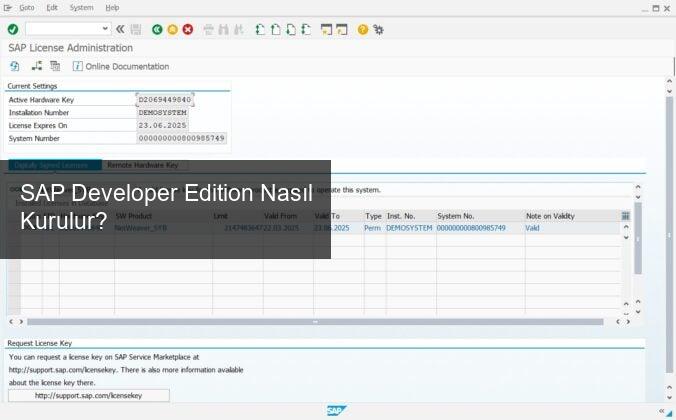
Task: Open Help via yellow question mark icon
Action: point(363,29)
